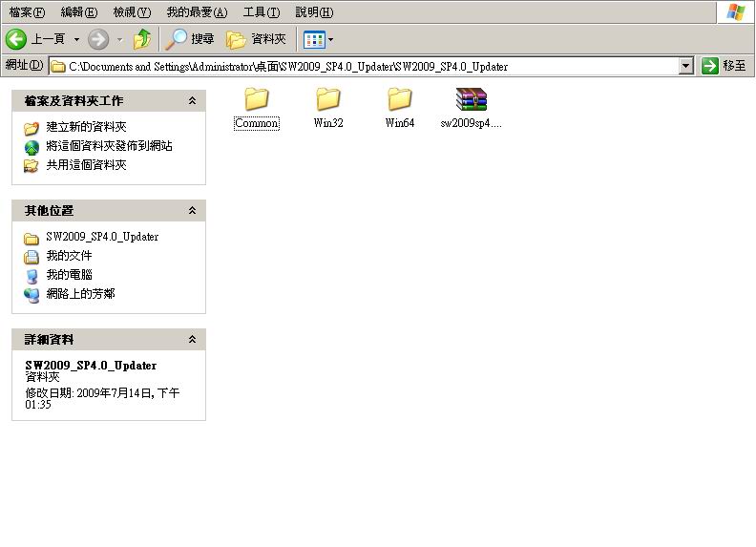Collapse the 其他位置 panel
The width and height of the screenshot is (756, 547).
[193, 210]
